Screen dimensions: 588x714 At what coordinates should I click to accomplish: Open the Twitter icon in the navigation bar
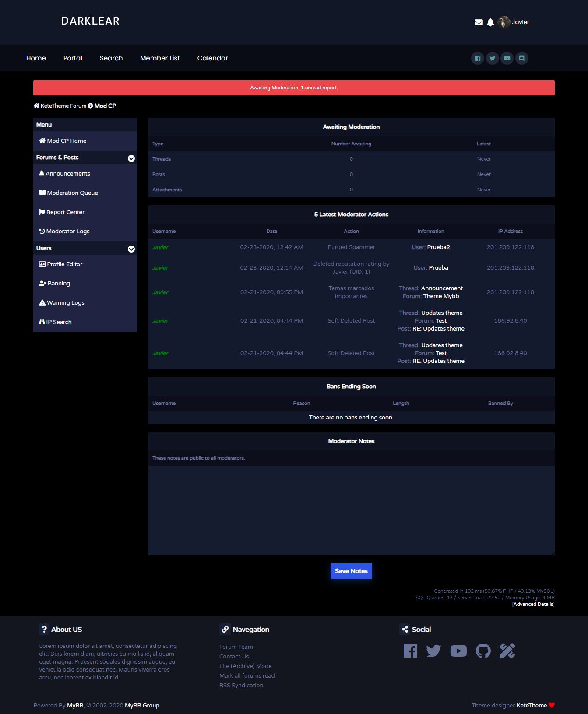click(x=493, y=58)
